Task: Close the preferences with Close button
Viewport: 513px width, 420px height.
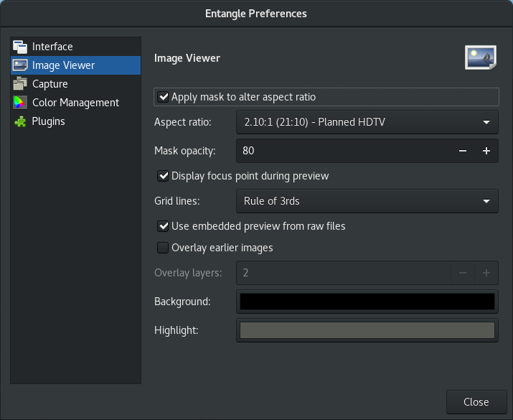Action: pyautogui.click(x=476, y=402)
